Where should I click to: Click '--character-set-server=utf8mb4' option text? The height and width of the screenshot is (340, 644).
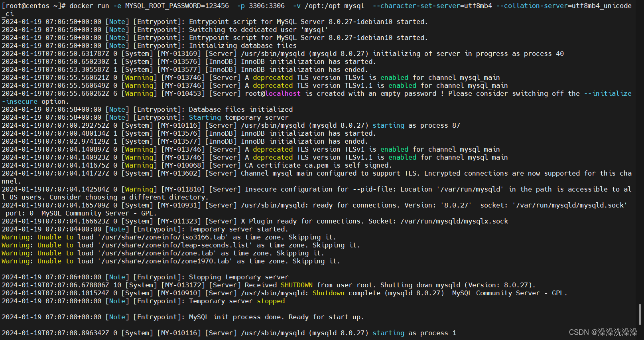432,6
